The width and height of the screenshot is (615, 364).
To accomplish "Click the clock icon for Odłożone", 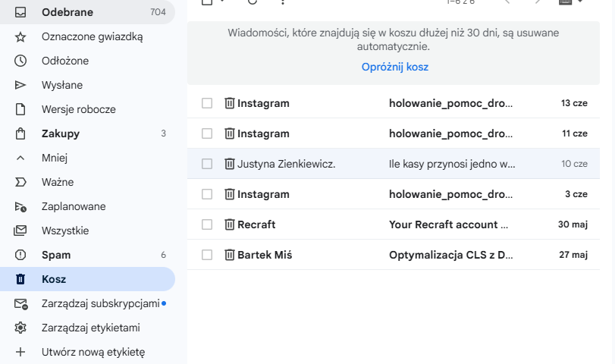I will point(20,61).
